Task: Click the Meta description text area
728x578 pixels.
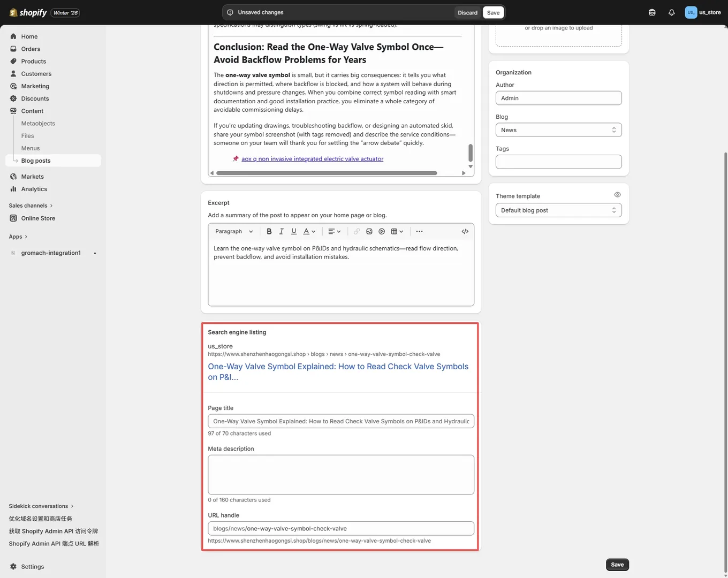Action: tap(340, 475)
